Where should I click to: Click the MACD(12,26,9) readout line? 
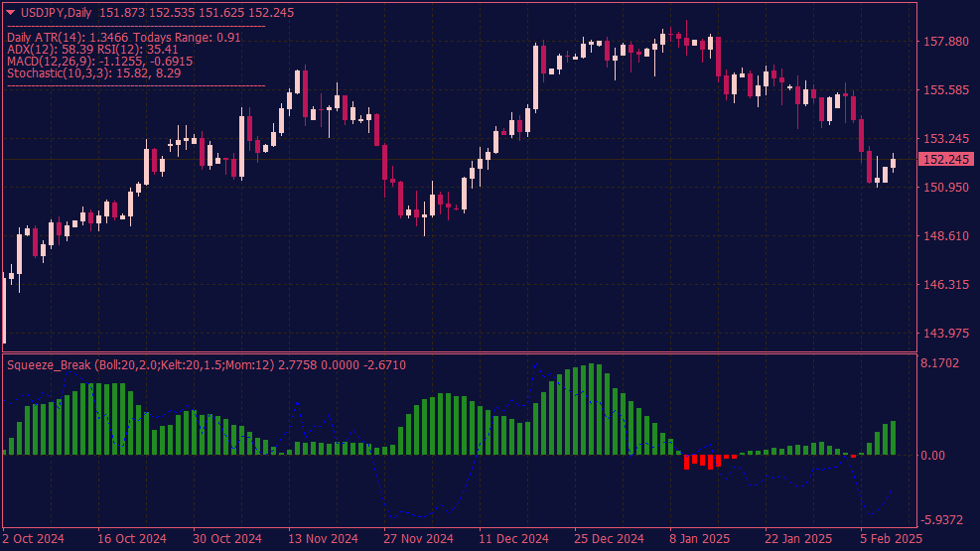click(100, 62)
